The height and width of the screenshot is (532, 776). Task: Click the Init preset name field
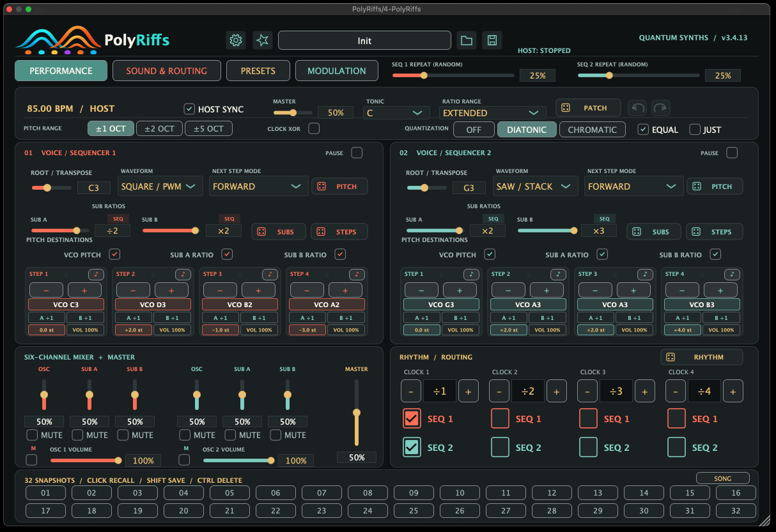click(x=364, y=40)
